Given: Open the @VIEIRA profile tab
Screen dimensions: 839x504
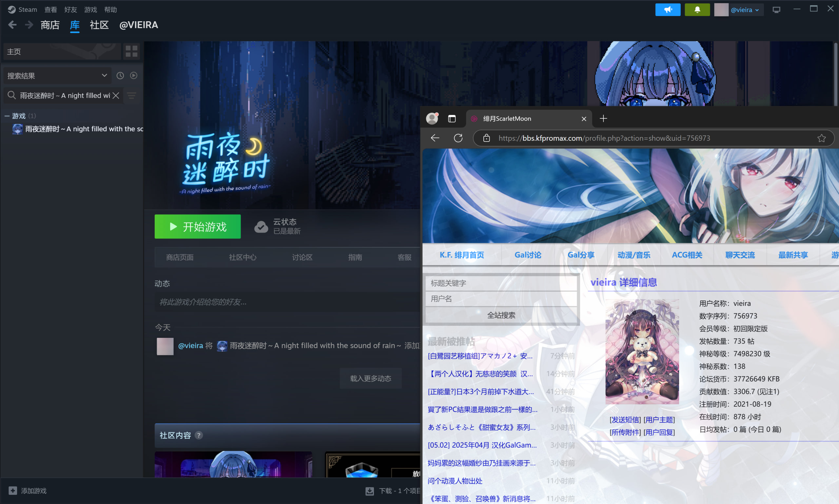Looking at the screenshot, I should [x=139, y=25].
